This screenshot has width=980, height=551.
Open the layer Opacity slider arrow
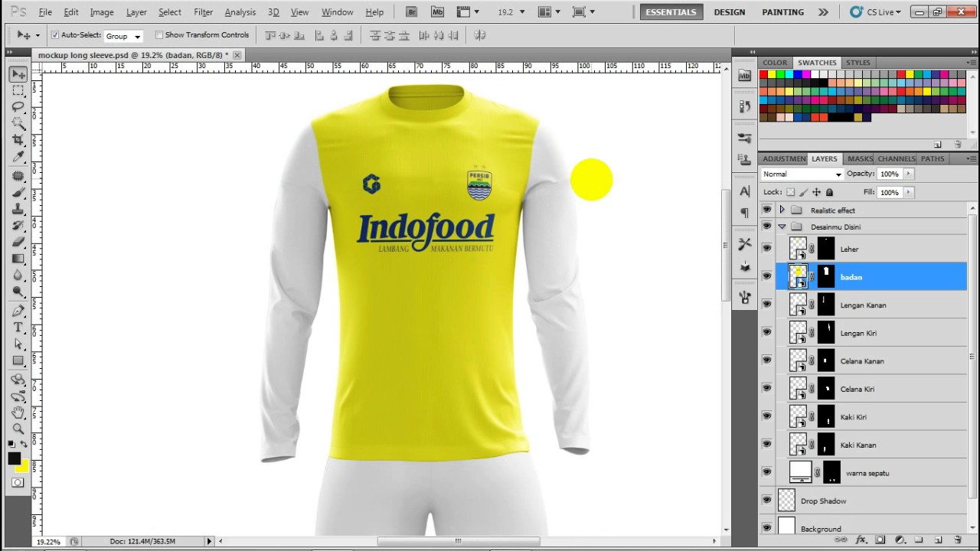(x=909, y=174)
